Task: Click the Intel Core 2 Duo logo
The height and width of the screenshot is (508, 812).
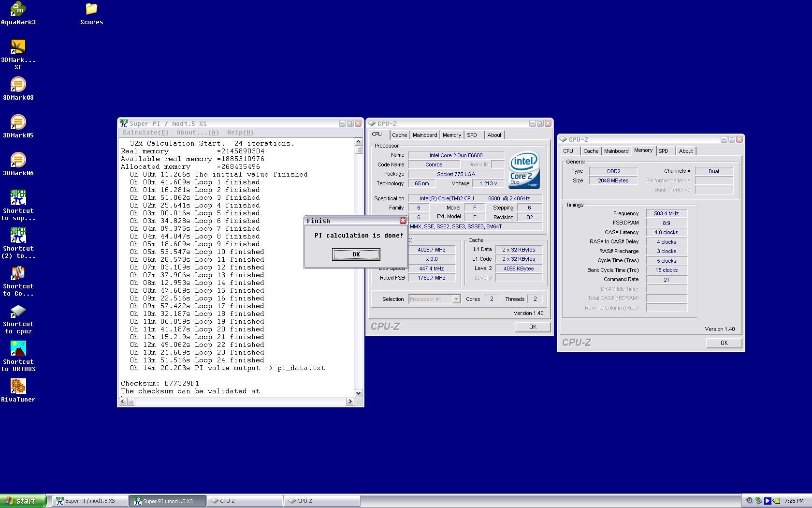Action: pyautogui.click(x=524, y=170)
